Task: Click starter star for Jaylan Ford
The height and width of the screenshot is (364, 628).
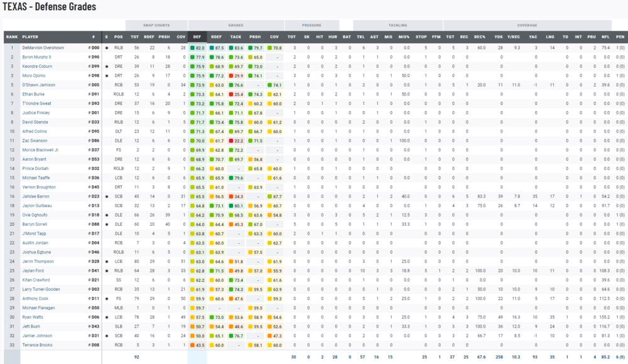Action: coord(107,270)
